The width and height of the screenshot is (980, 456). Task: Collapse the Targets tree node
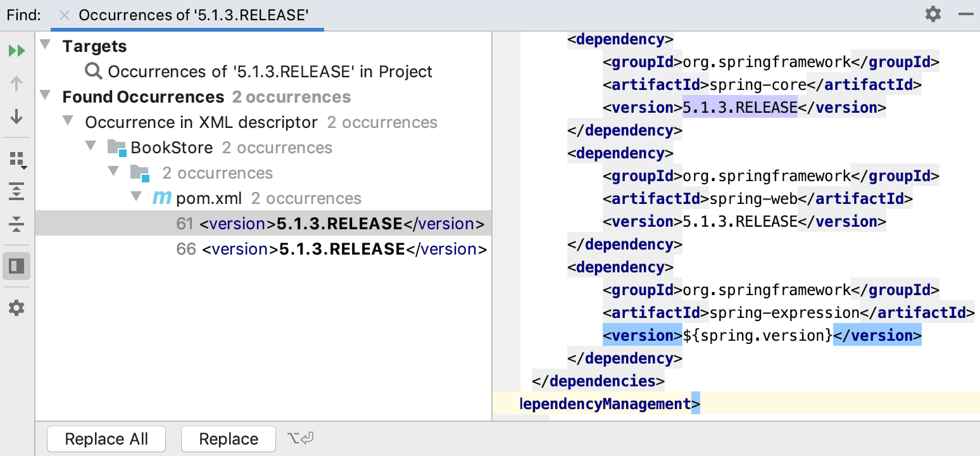coord(45,46)
